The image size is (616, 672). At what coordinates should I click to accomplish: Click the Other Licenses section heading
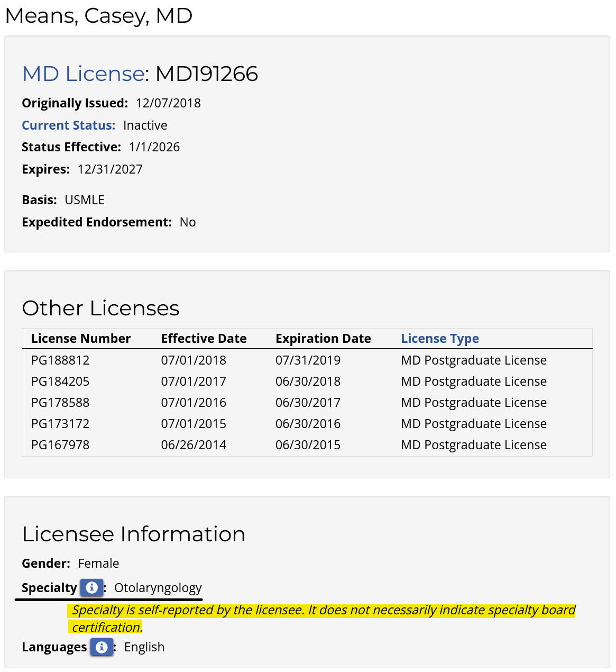point(100,308)
